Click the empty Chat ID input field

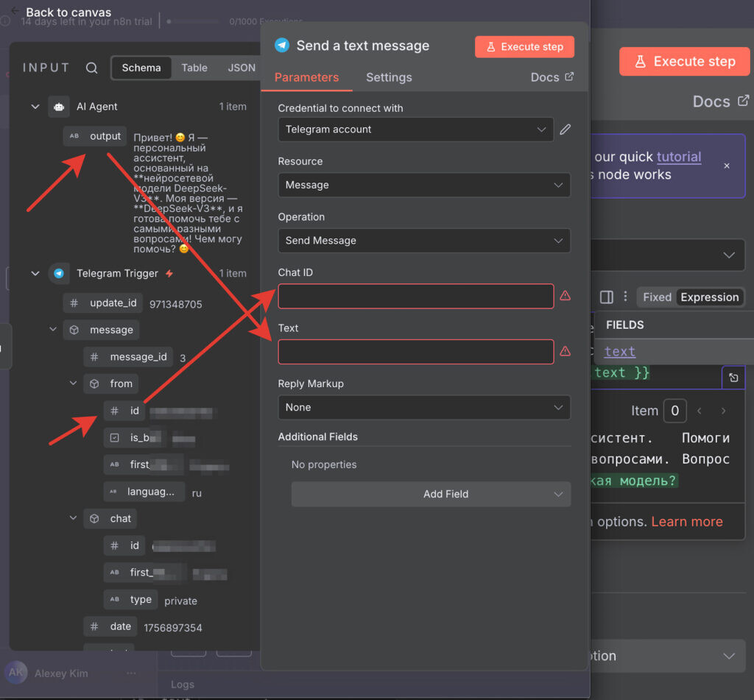coord(415,296)
